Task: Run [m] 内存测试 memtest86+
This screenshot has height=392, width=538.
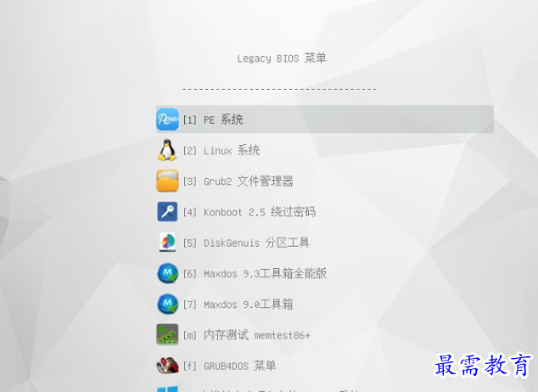Action: pos(247,334)
